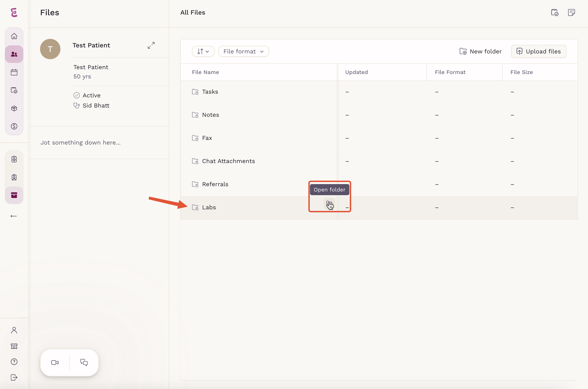Click the Active status label

[91, 96]
